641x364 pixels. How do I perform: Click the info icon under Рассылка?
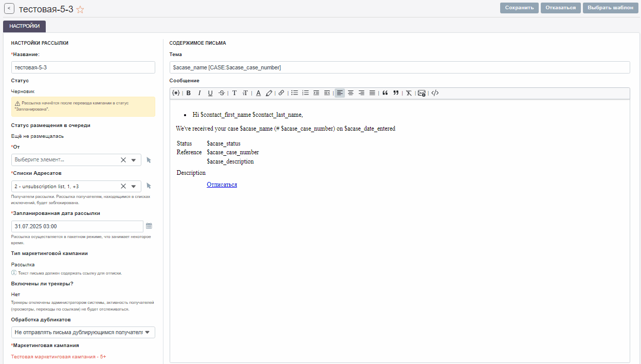14,272
